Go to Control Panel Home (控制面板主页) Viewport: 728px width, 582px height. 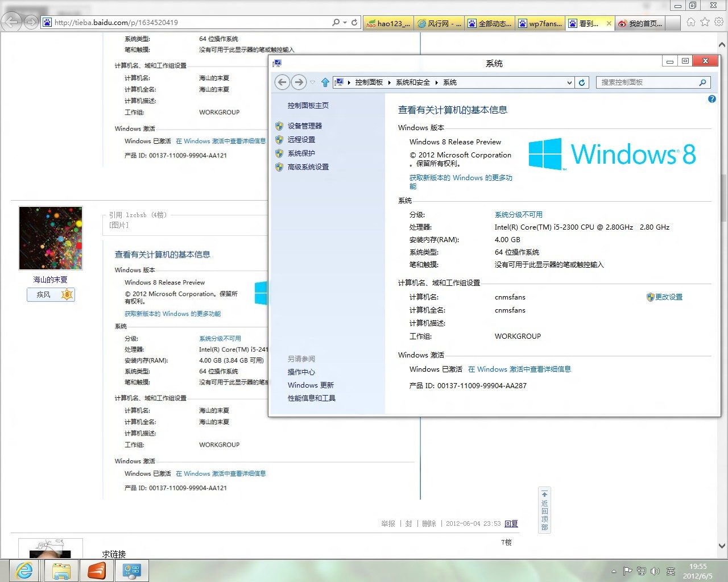point(308,105)
